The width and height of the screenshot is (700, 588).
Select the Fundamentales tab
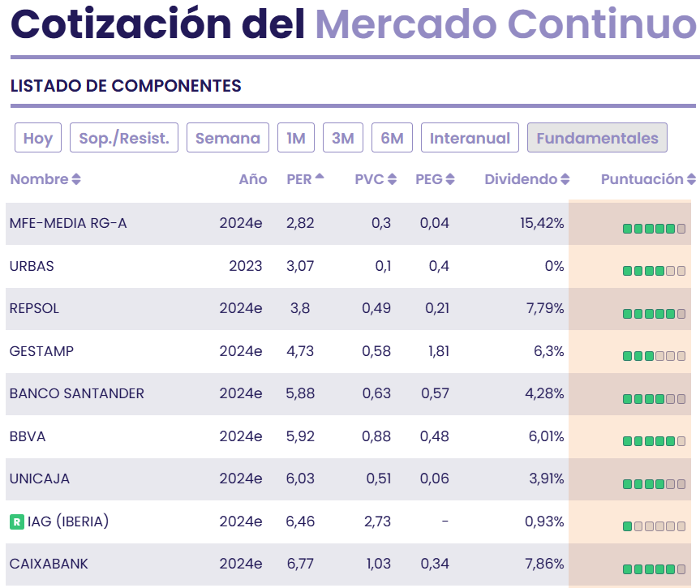click(597, 138)
